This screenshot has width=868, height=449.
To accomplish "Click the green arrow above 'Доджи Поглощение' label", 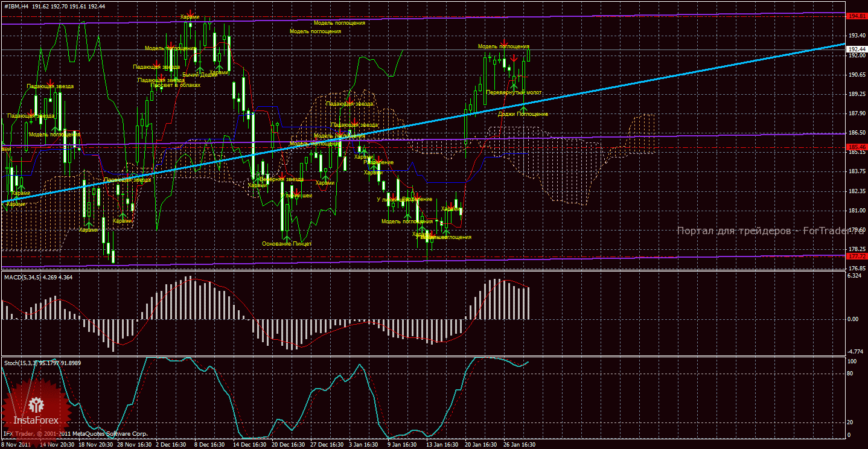I will click(523, 106).
